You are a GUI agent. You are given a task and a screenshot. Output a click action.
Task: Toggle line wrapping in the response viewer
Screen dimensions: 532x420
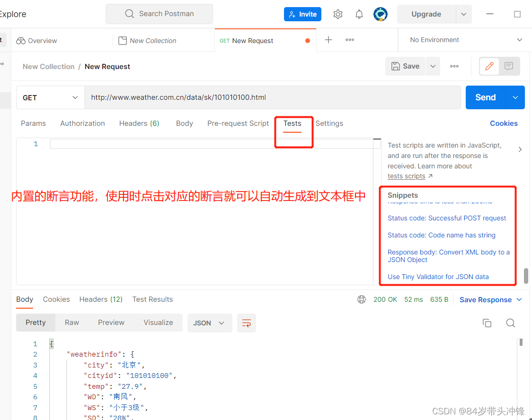[x=247, y=323]
